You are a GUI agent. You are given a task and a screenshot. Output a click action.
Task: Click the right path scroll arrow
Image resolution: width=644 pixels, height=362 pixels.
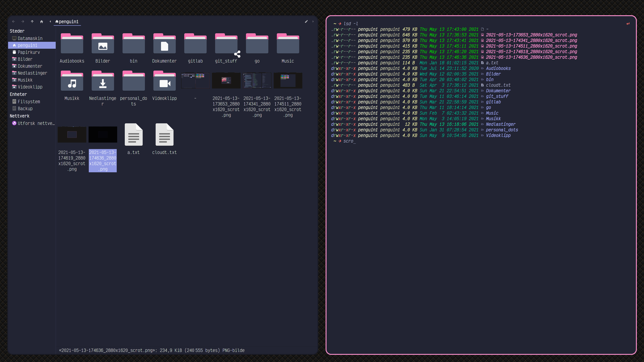click(x=313, y=21)
